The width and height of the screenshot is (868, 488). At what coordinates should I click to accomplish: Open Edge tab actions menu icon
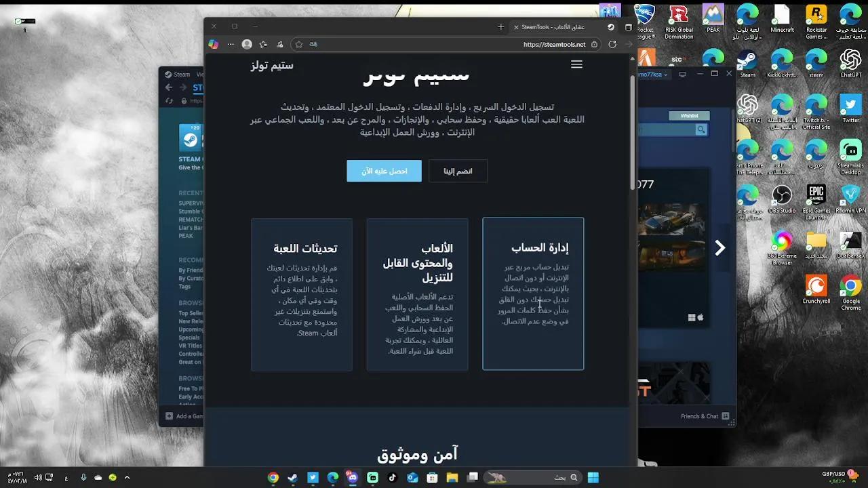(x=628, y=27)
